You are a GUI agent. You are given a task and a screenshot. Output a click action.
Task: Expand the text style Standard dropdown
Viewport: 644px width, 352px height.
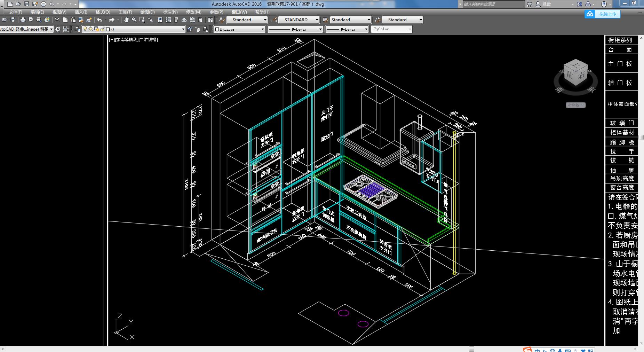pyautogui.click(x=265, y=20)
